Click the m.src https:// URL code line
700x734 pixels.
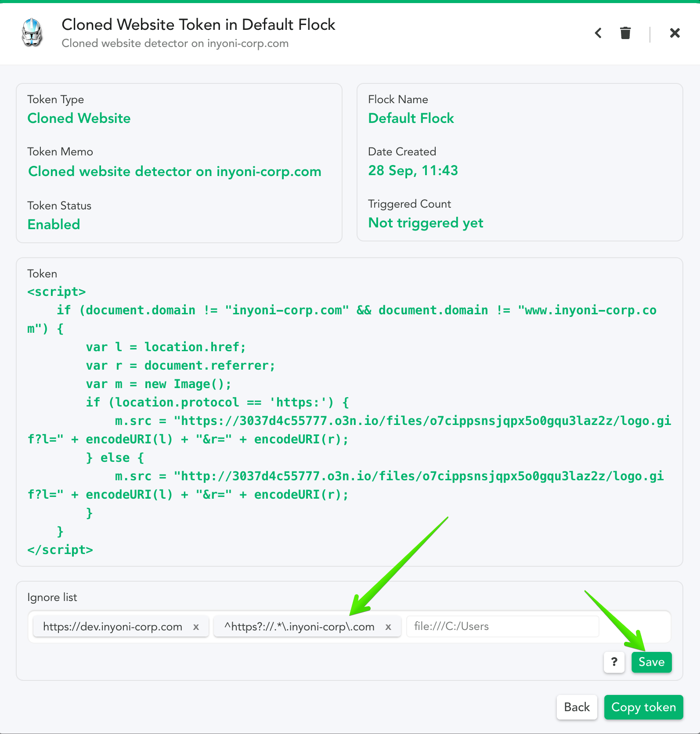coord(349,430)
